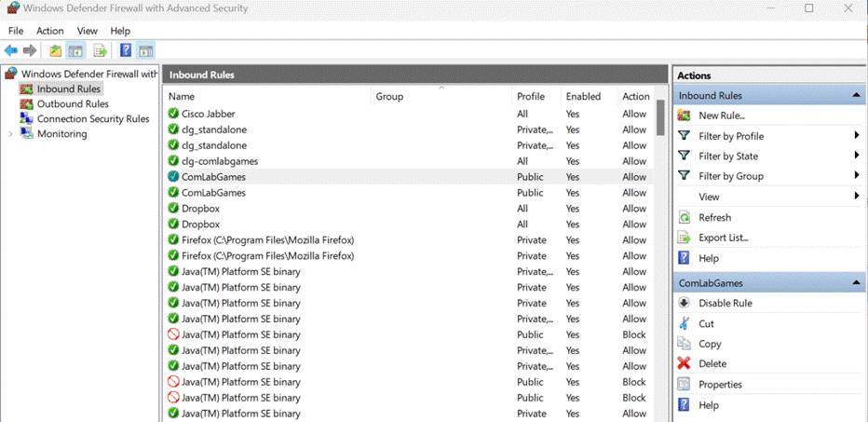The height and width of the screenshot is (422, 868).
Task: Click the red Delete X icon
Action: [685, 364]
